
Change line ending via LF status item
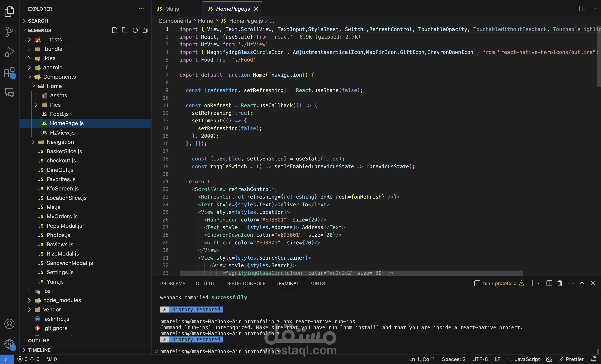coord(497,359)
